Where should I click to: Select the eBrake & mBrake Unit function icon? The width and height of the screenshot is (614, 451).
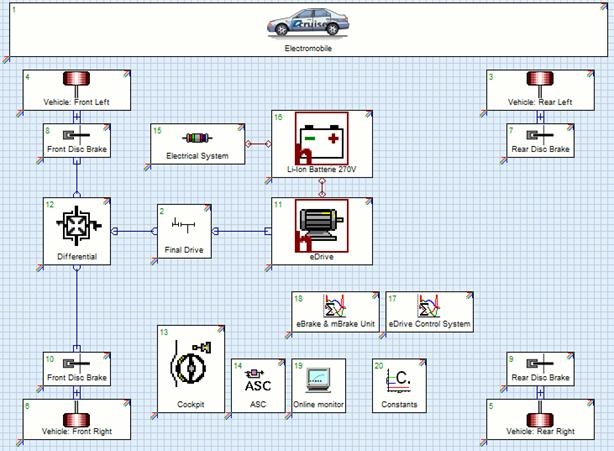click(335, 306)
